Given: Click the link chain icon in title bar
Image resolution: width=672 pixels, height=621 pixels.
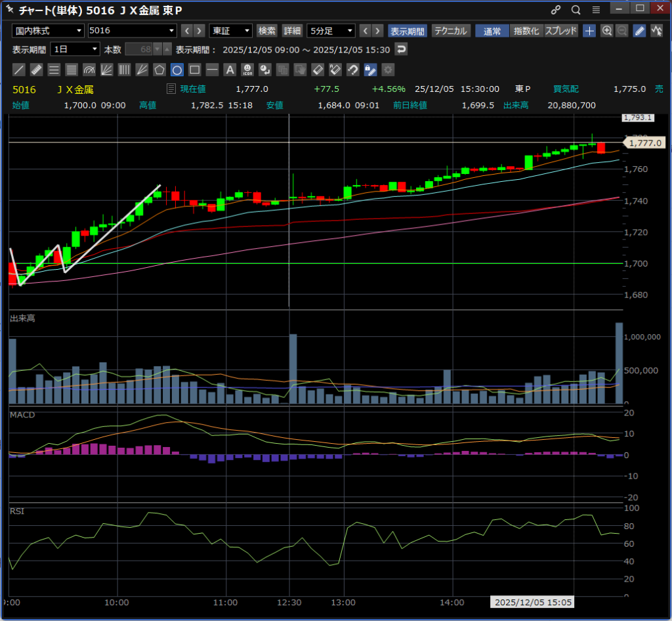Looking at the screenshot, I should click(x=556, y=10).
